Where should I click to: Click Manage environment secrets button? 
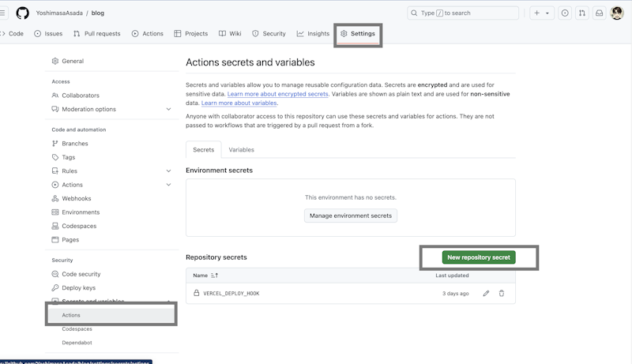click(x=351, y=216)
